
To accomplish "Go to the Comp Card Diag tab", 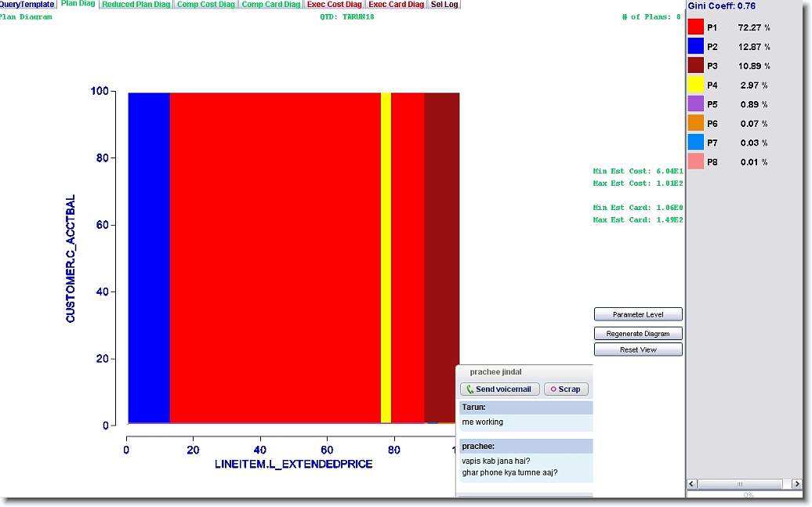I will tap(270, 5).
